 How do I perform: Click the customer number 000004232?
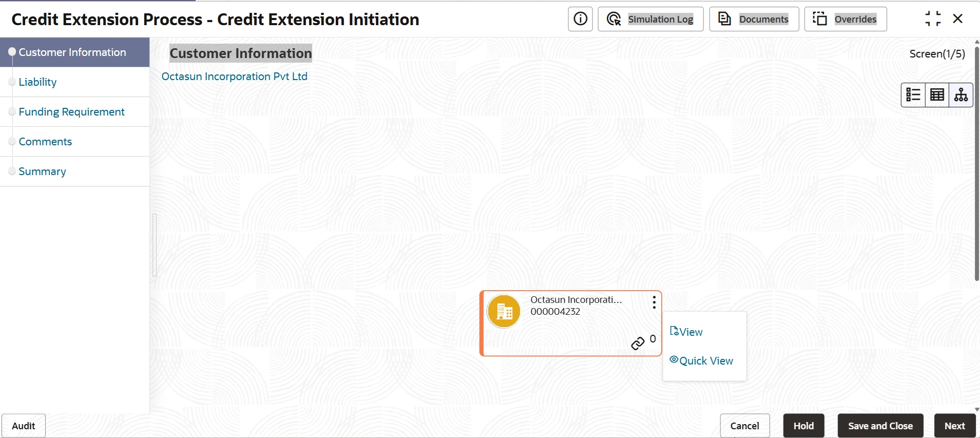tap(555, 312)
